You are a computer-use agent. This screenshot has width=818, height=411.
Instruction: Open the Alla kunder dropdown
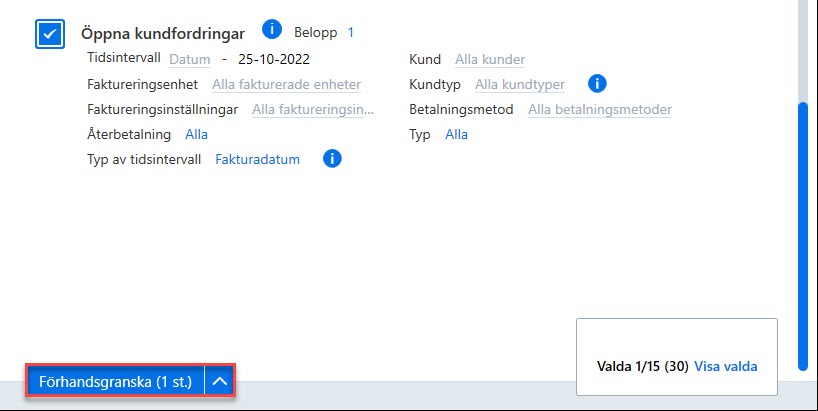[x=490, y=59]
